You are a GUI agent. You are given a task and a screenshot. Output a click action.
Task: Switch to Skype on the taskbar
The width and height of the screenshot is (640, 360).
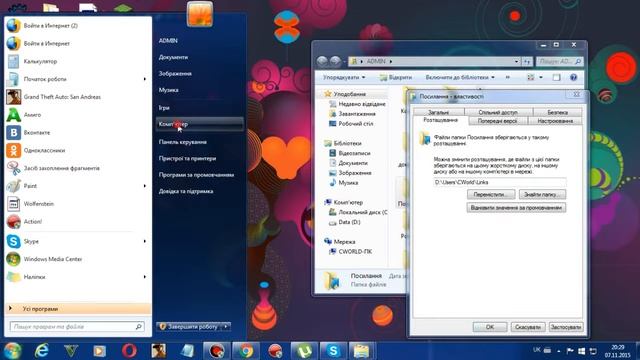pyautogui.click(x=333, y=351)
